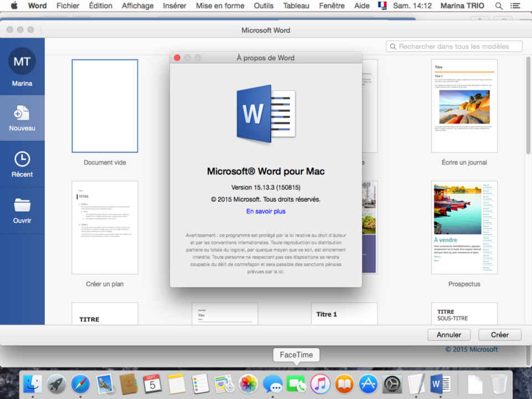Screen dimensions: 532x399
Task: Click the Annuler button
Action: click(x=449, y=335)
